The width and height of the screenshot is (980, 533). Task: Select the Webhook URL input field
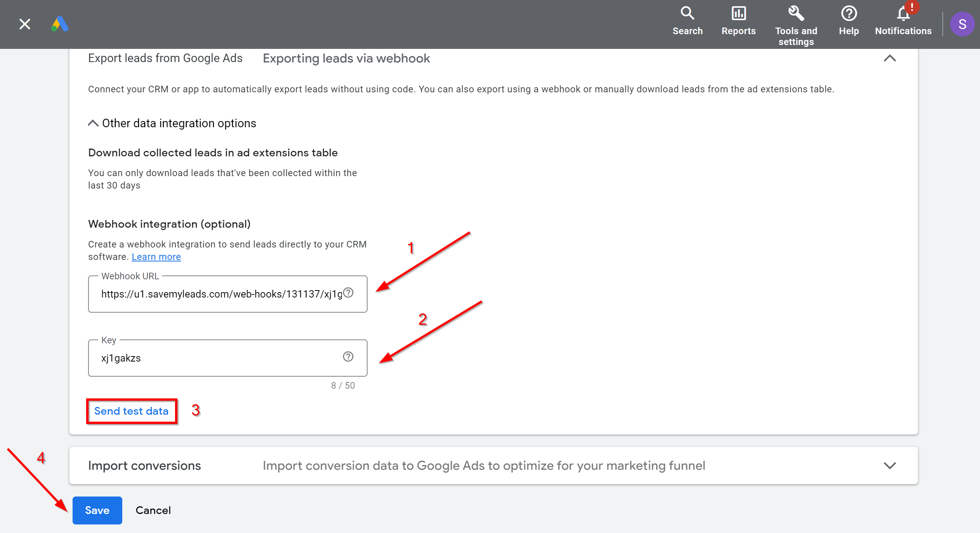click(x=227, y=294)
